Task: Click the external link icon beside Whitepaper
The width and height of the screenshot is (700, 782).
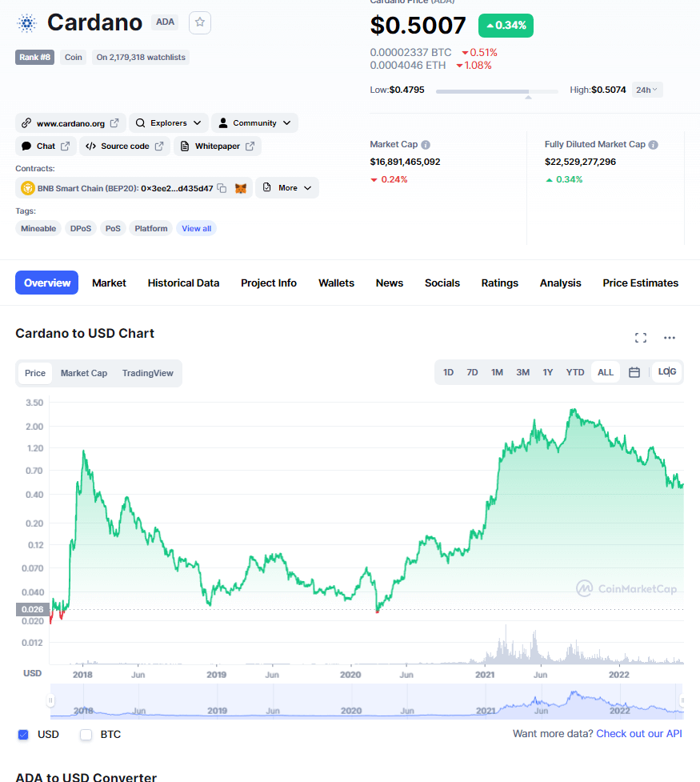Action: tap(250, 146)
